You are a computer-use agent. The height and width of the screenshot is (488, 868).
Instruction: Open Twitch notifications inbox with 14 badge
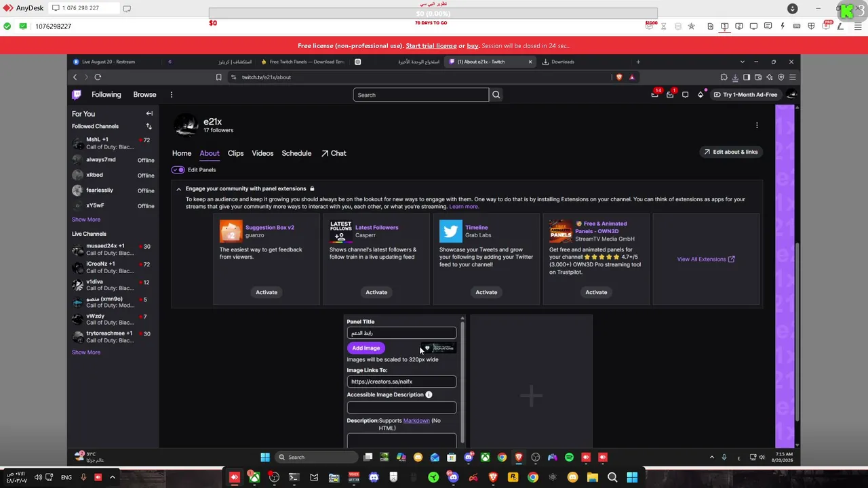(x=655, y=95)
